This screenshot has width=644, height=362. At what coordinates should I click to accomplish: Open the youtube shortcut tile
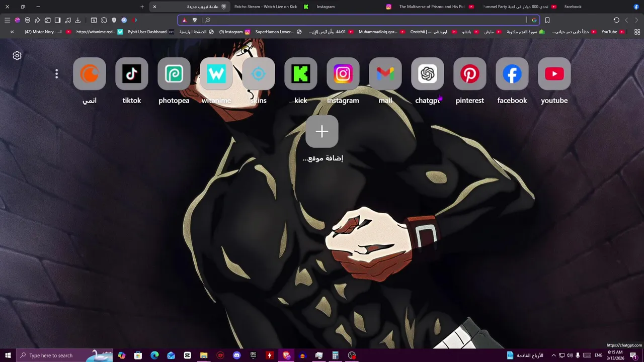(x=554, y=74)
